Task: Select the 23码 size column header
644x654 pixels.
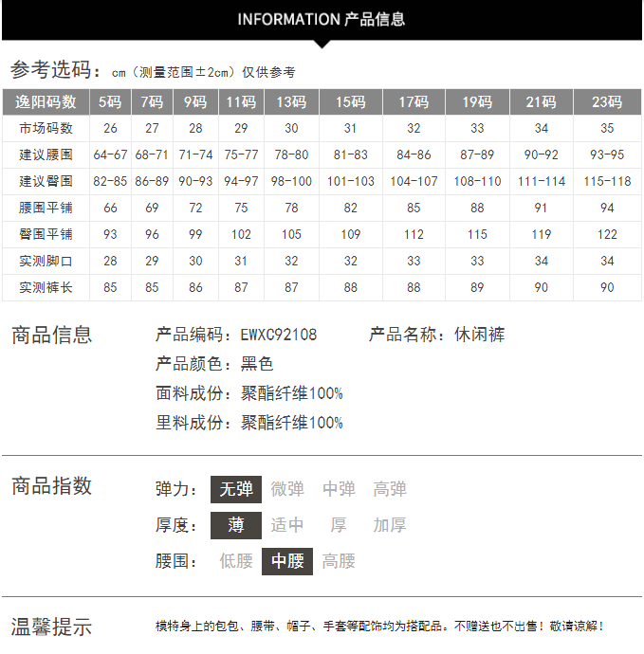Action: click(x=607, y=102)
